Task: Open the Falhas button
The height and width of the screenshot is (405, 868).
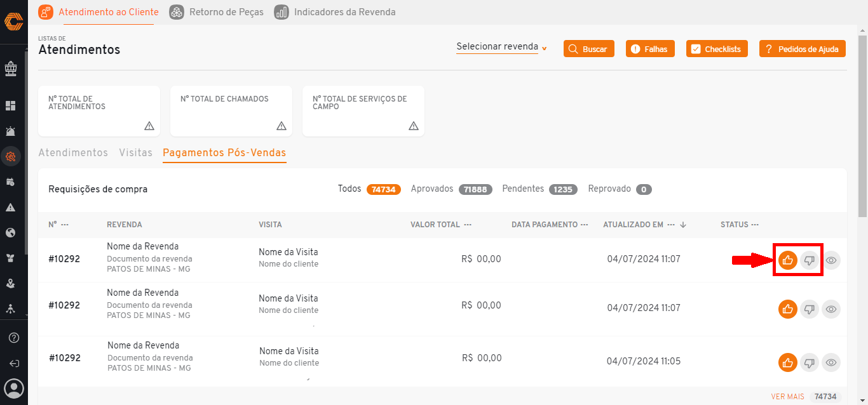Action: click(x=650, y=49)
